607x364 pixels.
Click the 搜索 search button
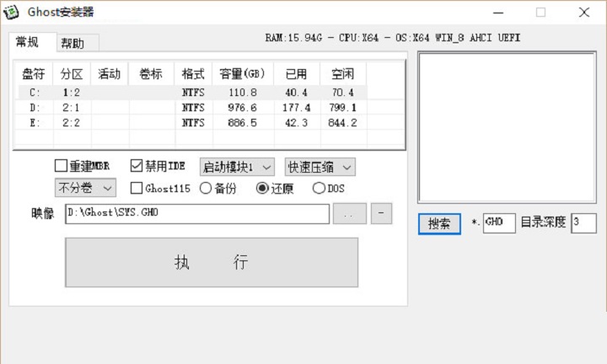tap(439, 223)
